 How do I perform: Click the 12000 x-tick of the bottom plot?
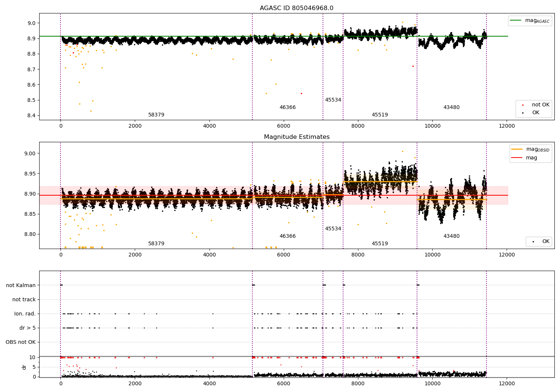[507, 383]
